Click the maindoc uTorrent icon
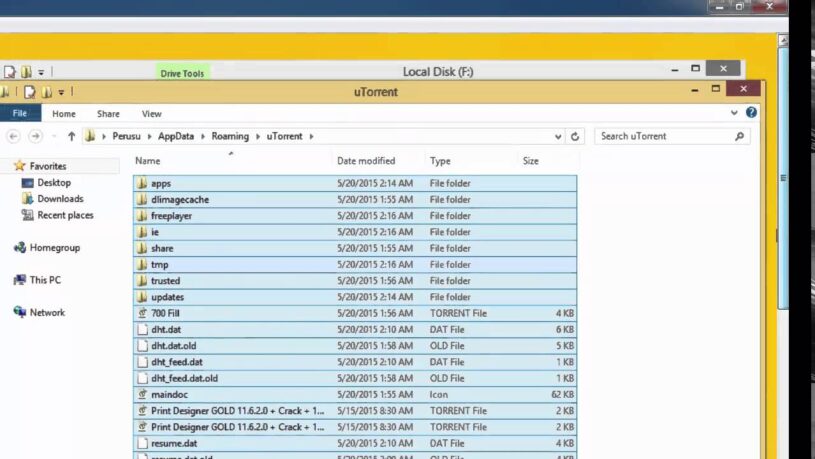Viewport: 815px width, 459px height. [142, 395]
